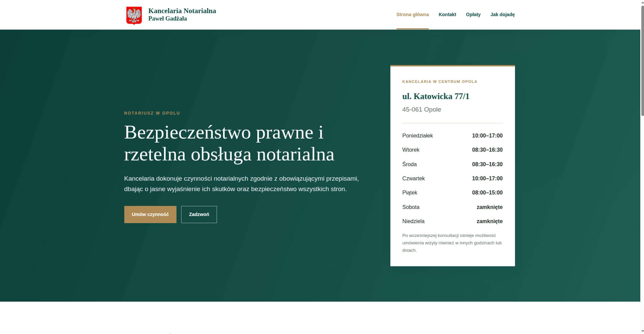Click Wtorek hours 08:30–16:30

point(487,150)
